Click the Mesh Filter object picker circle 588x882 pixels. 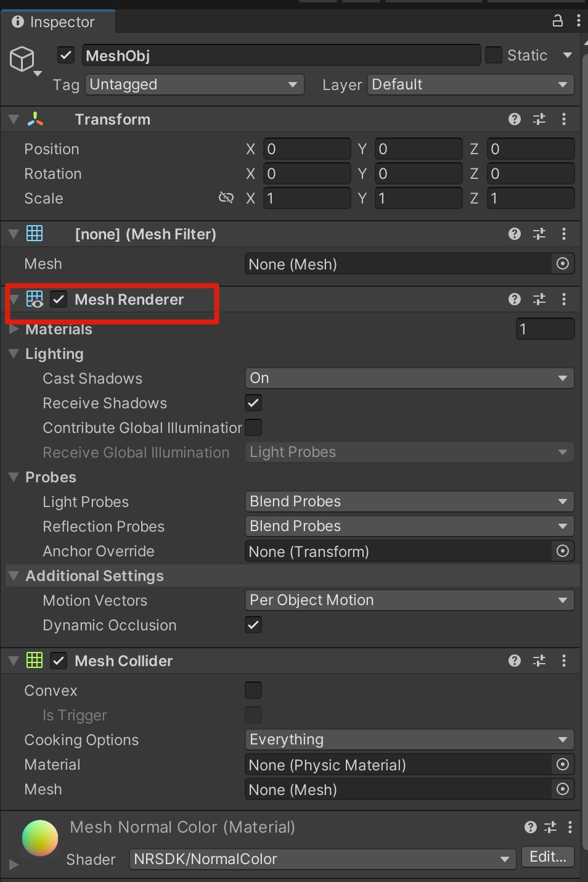[x=563, y=264]
